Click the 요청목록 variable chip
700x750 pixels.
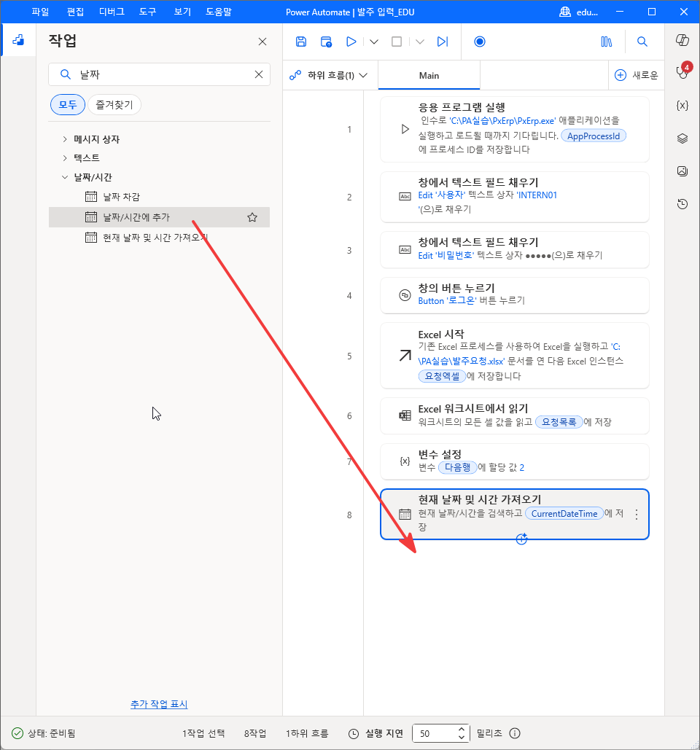coord(559,422)
